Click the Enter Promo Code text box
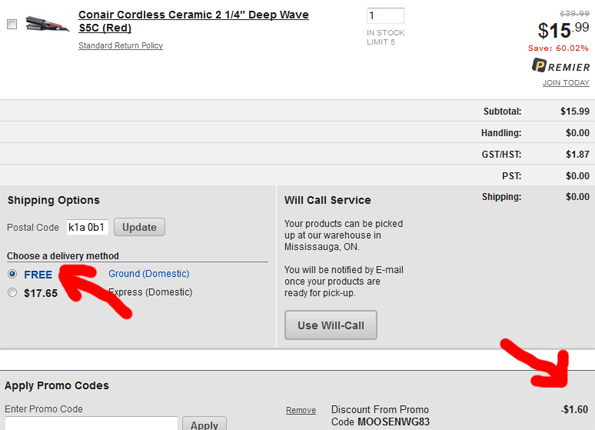The width and height of the screenshot is (595, 430). 91,423
